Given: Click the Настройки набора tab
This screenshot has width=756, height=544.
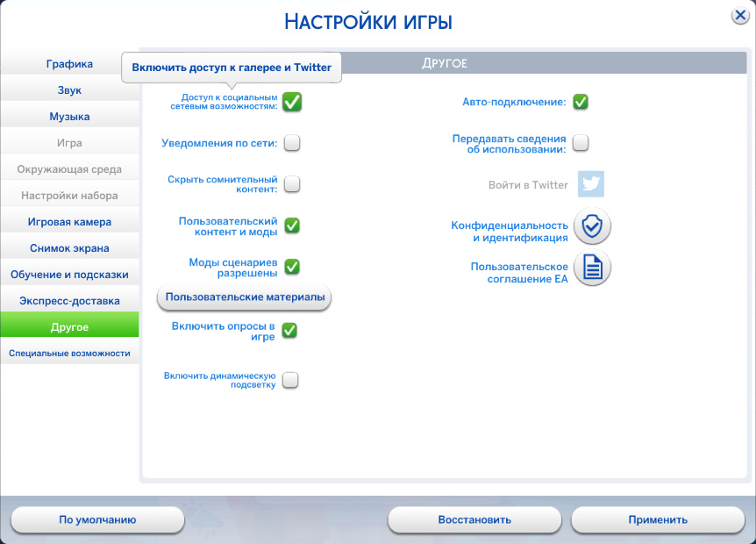Looking at the screenshot, I should (x=69, y=196).
